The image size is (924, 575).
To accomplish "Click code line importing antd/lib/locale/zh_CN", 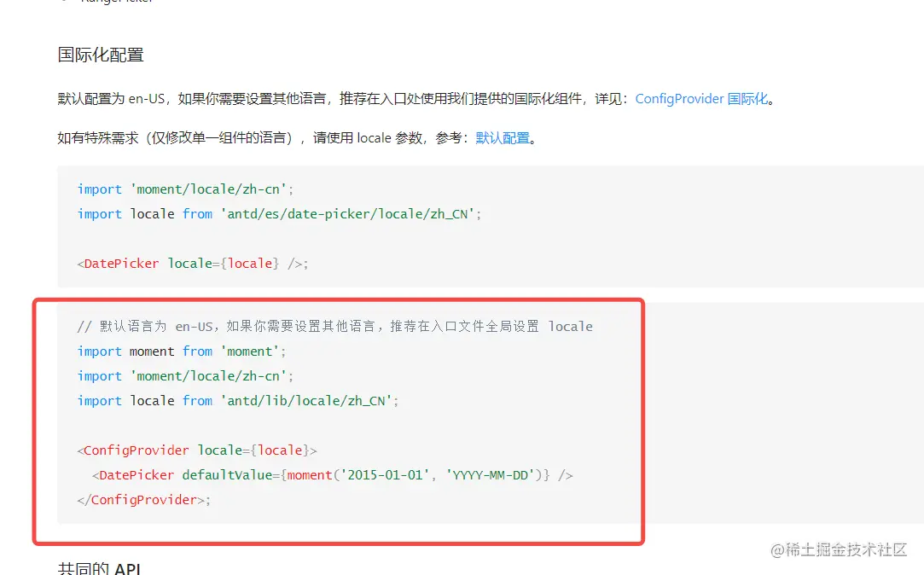I will [238, 401].
